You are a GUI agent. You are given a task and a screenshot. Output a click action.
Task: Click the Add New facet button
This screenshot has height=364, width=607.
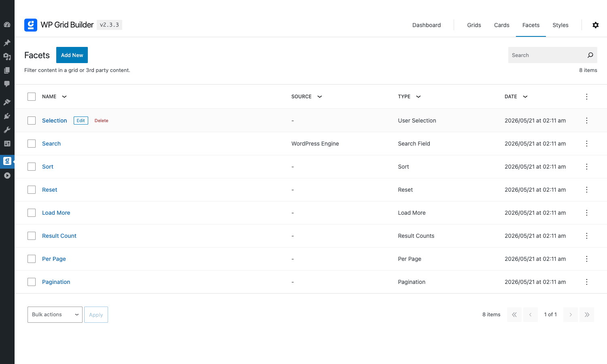(72, 55)
